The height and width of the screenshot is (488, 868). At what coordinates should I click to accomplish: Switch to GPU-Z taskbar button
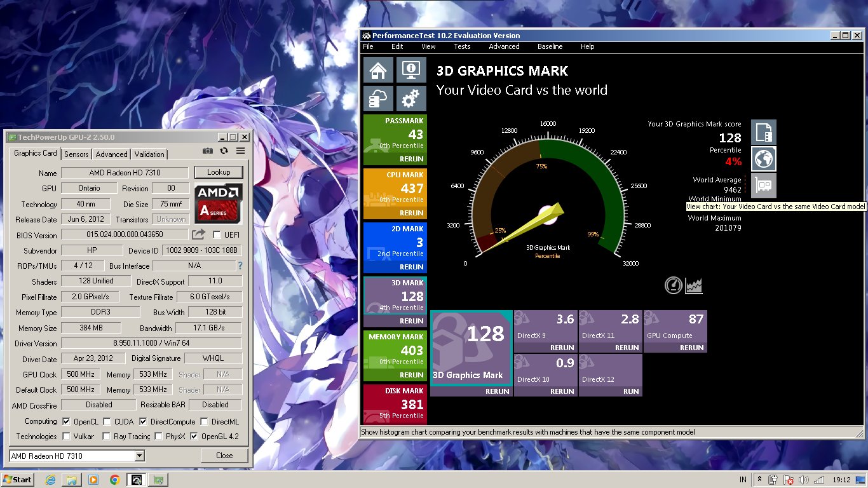158,479
